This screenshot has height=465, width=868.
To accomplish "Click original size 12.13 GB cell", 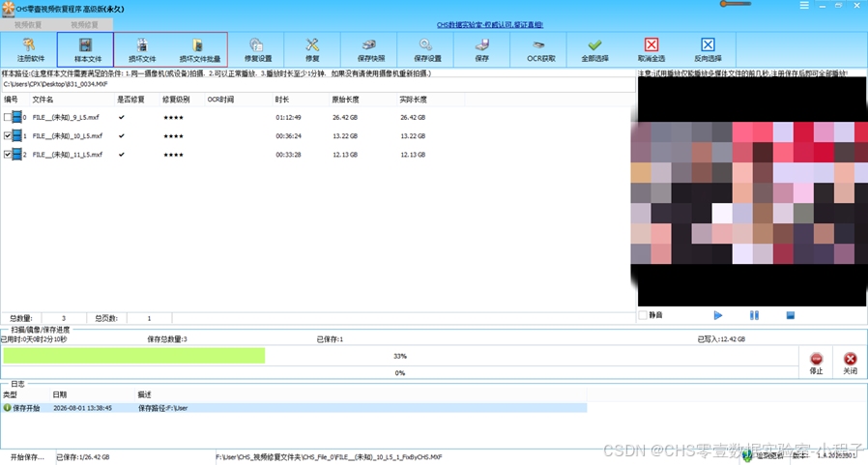I will coord(345,155).
